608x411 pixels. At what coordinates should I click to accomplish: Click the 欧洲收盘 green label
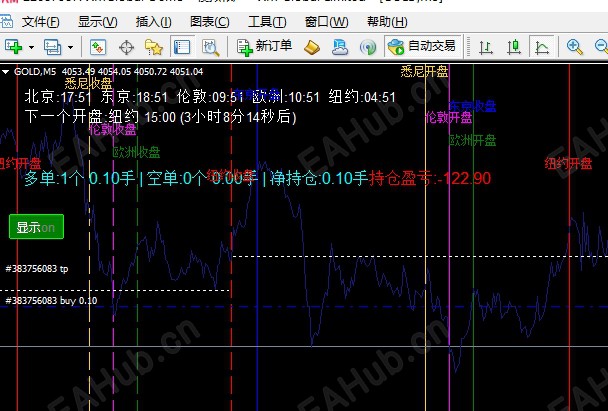(136, 152)
